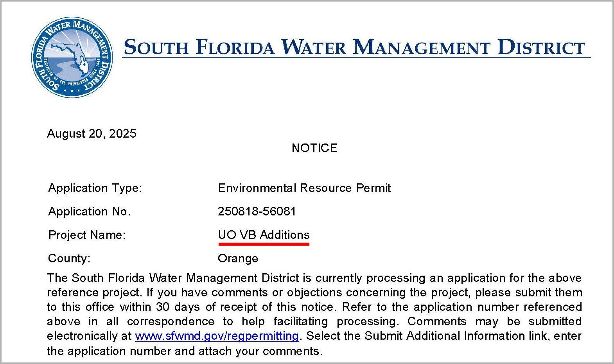Click the word 'correspondence' in the paragraph
614x364 pixels.
tap(171, 321)
